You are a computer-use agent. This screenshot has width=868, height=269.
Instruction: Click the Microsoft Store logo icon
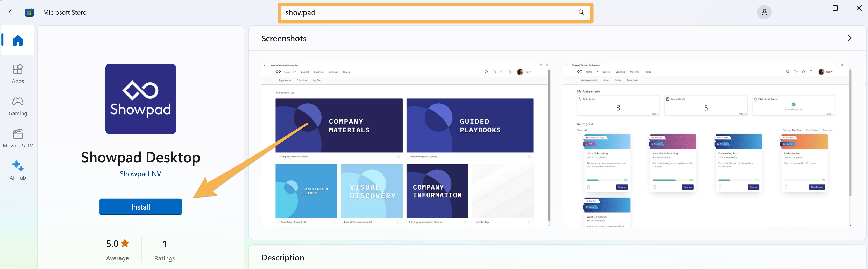coord(29,12)
